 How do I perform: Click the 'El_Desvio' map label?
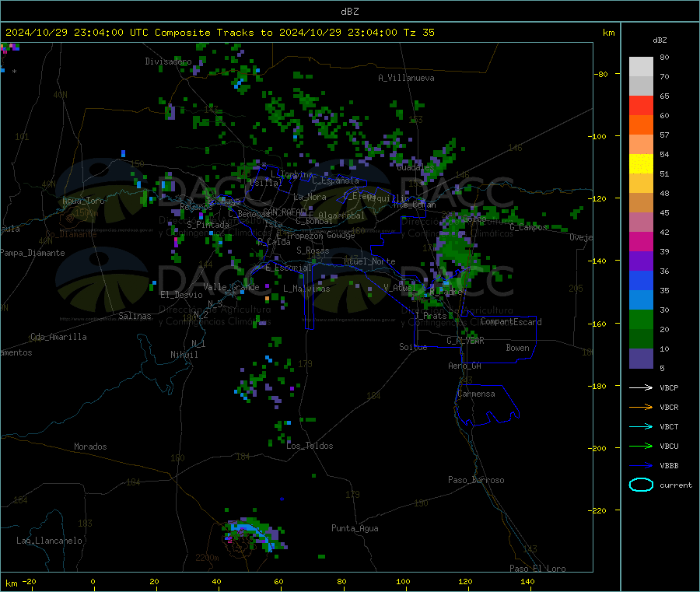(182, 295)
